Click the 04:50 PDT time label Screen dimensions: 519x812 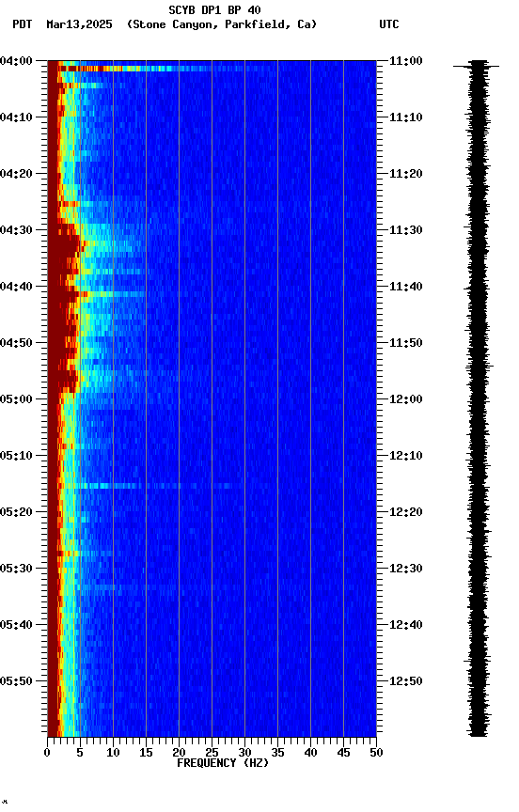16,343
